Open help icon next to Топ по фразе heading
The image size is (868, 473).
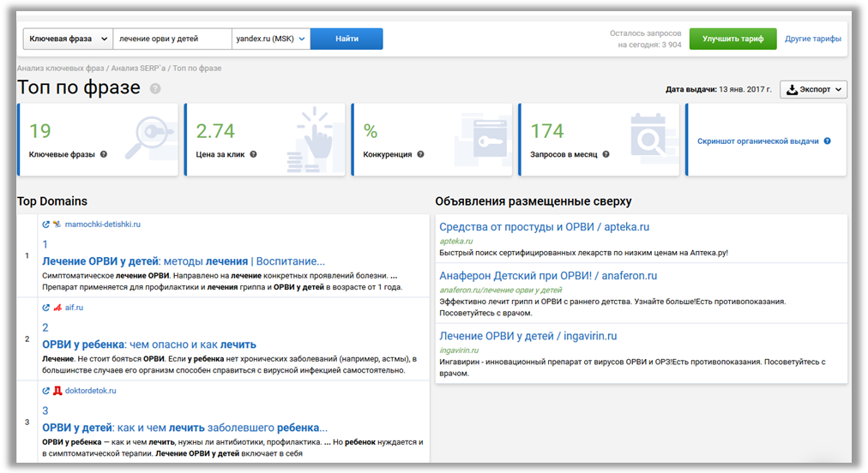coord(155,88)
